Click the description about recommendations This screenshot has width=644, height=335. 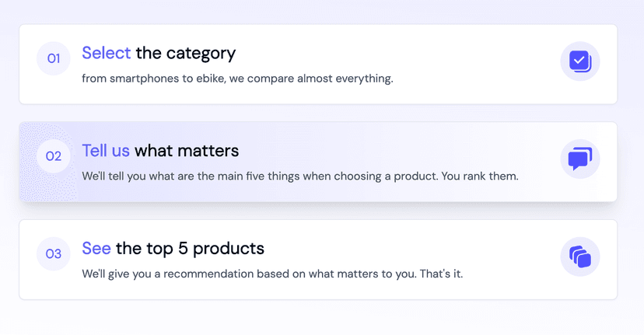pos(272,274)
